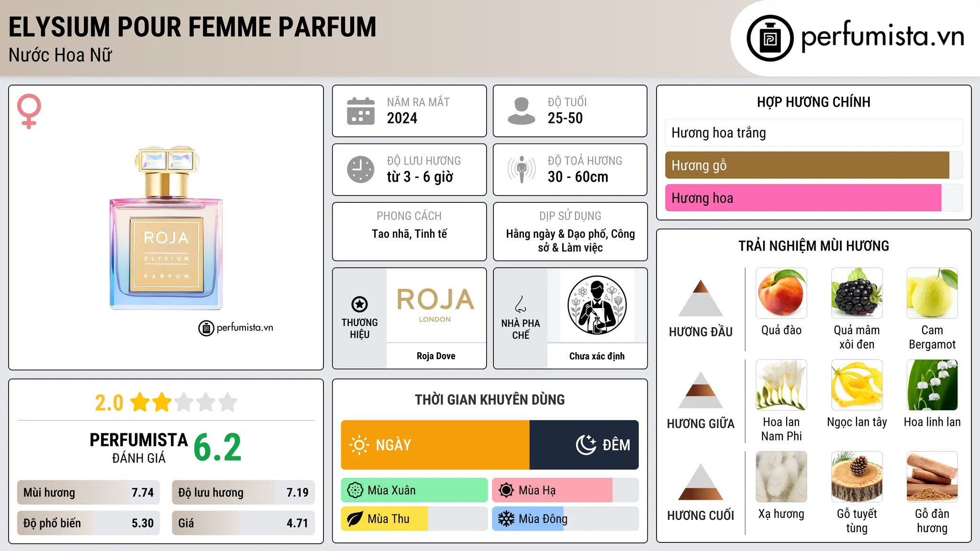Screen dimensions: 980x551
Task: Click the Độ lưu hương score 7.19
Action: point(298,493)
